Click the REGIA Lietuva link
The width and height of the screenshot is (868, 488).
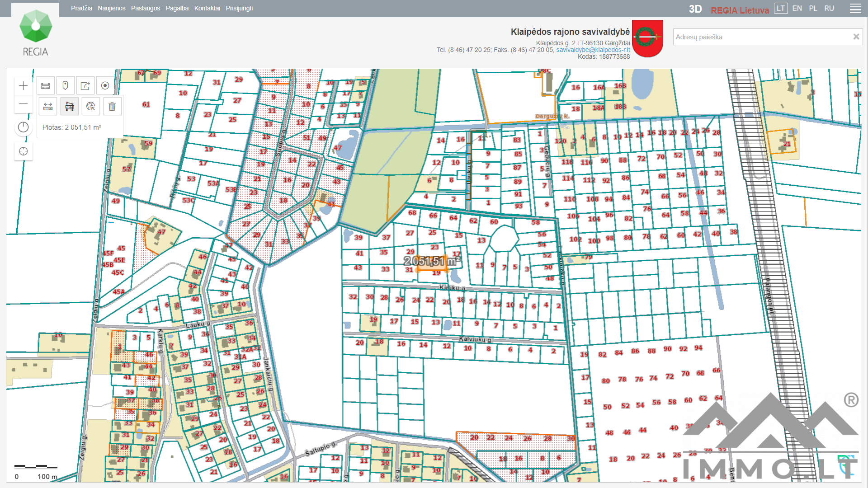coord(740,10)
